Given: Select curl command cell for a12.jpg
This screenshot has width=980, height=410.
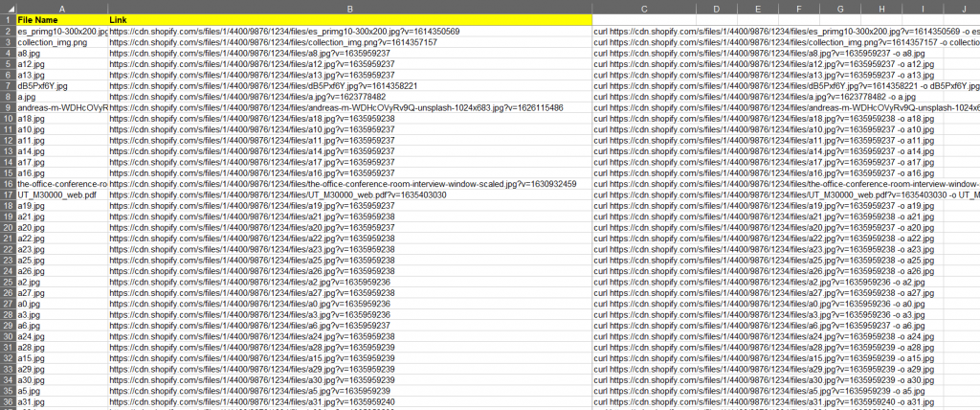Looking at the screenshot, I should tap(644, 64).
